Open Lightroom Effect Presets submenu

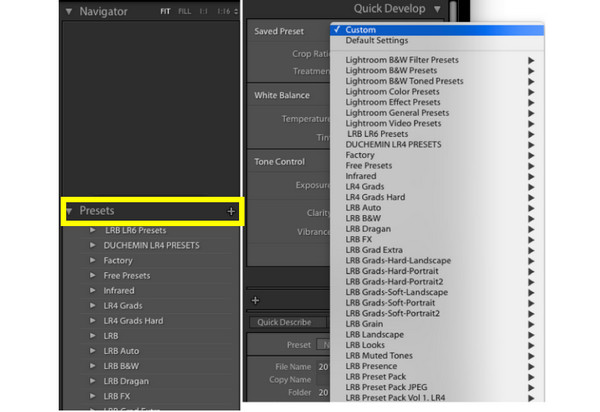click(x=437, y=102)
